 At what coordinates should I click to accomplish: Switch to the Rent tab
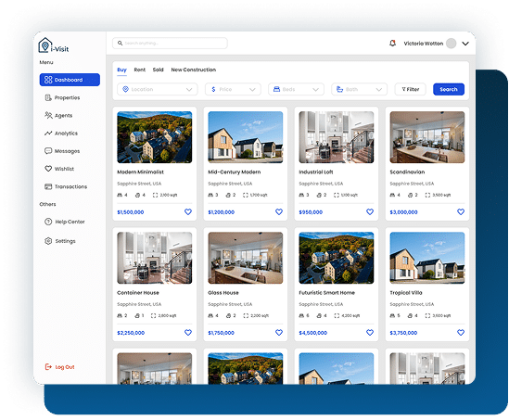(x=140, y=70)
